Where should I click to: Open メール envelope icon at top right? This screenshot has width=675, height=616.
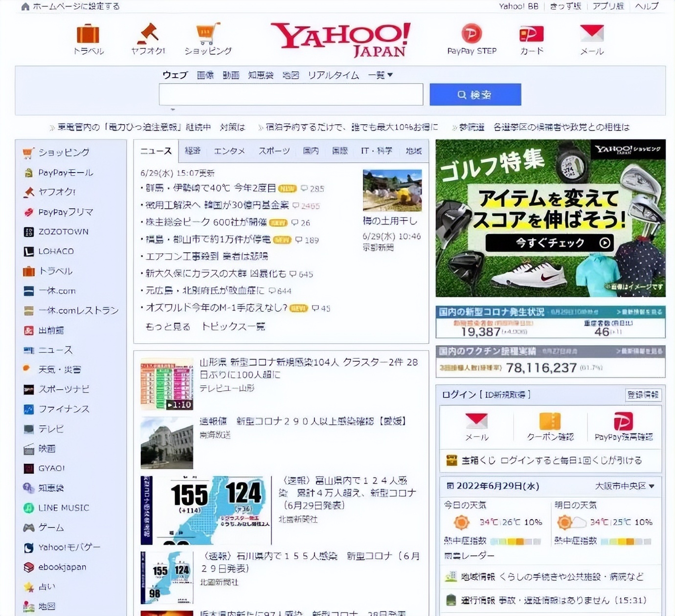tap(592, 34)
